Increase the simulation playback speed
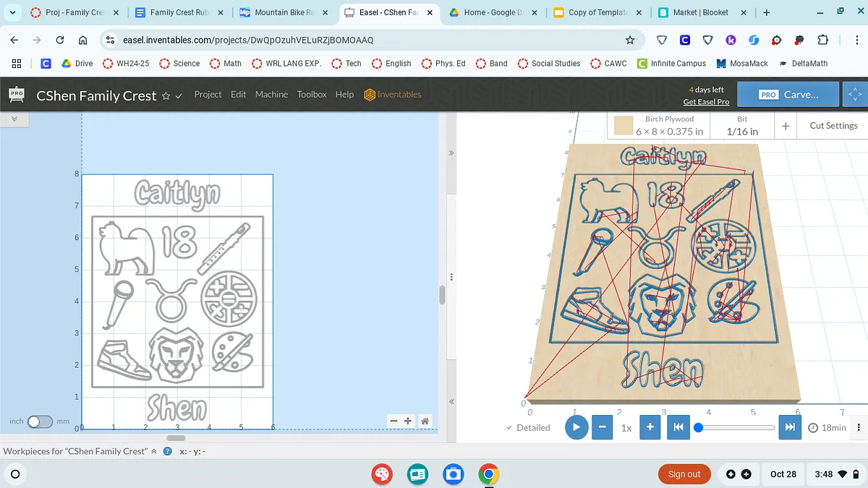Image resolution: width=868 pixels, height=488 pixels. (x=650, y=427)
